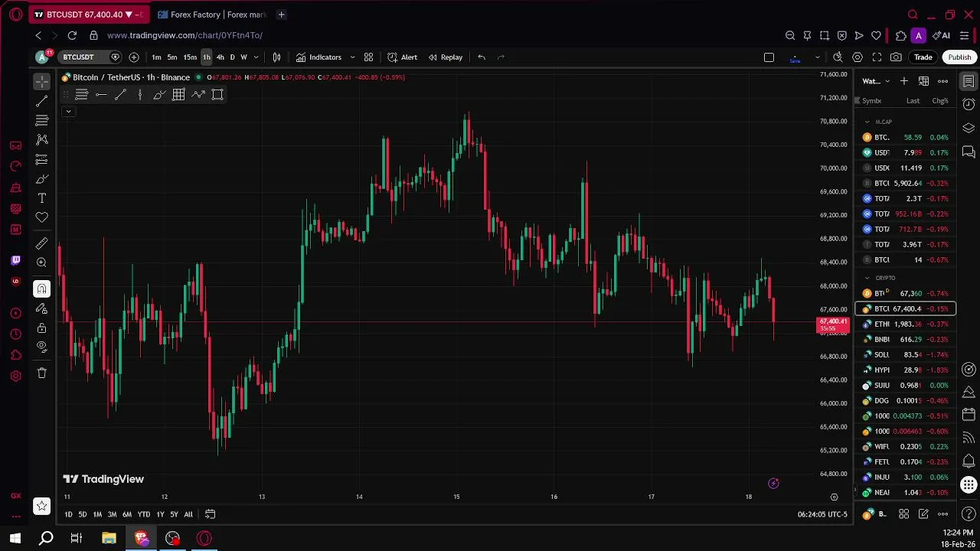Toggle lock all drawings
Viewport: 980px width, 551px height.
(x=42, y=328)
